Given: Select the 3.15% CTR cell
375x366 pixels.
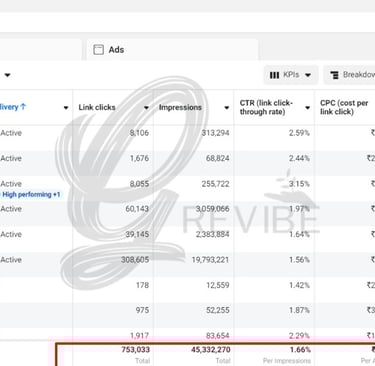Looking at the screenshot, I should [299, 184].
